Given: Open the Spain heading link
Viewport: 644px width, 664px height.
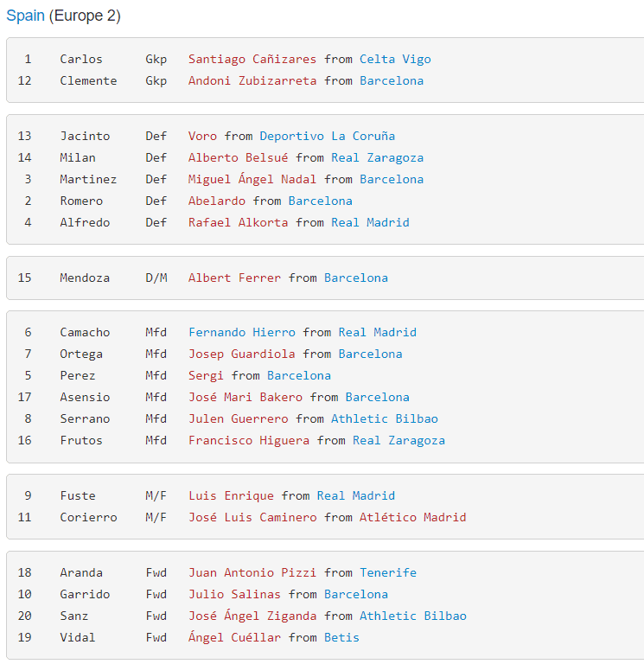Looking at the screenshot, I should click(25, 16).
